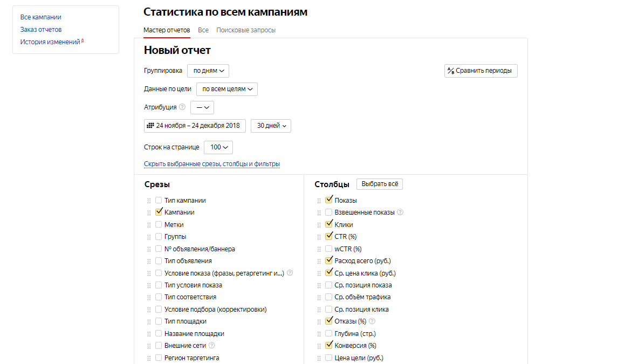
Task: Expand the 'по всем целям' dropdown
Action: (x=226, y=89)
